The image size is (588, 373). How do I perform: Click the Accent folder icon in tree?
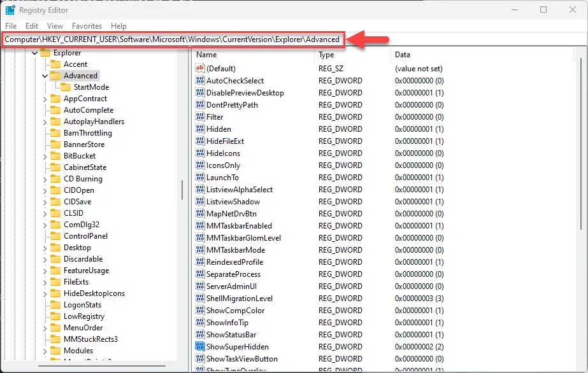[x=55, y=64]
